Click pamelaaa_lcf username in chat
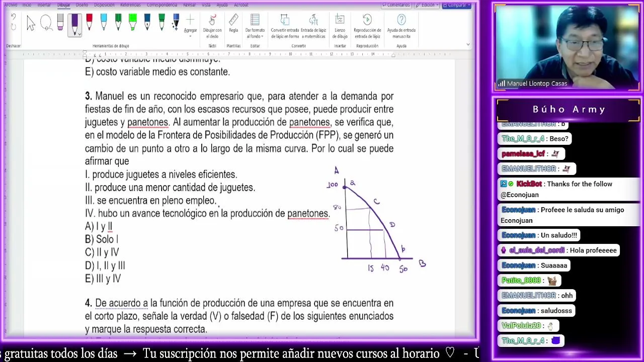Viewport: 644px width, 362px height. click(x=523, y=154)
